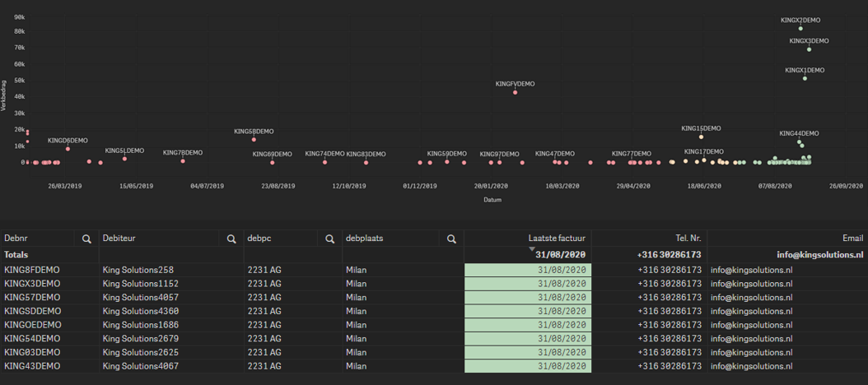868x385 pixels.
Task: Select the KINGD6DEMO data point
Action: [68, 149]
